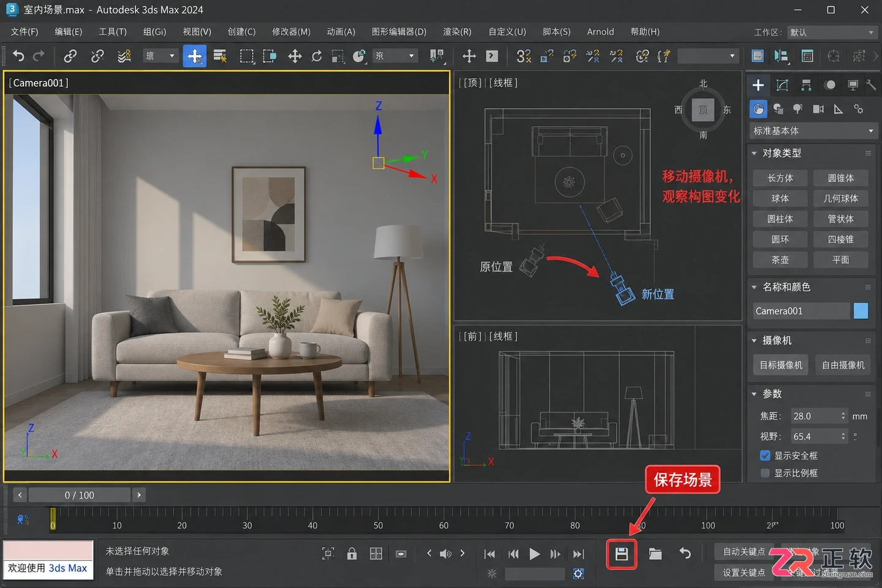Image resolution: width=882 pixels, height=588 pixels.
Task: Step to previous frame button
Action: coord(513,554)
